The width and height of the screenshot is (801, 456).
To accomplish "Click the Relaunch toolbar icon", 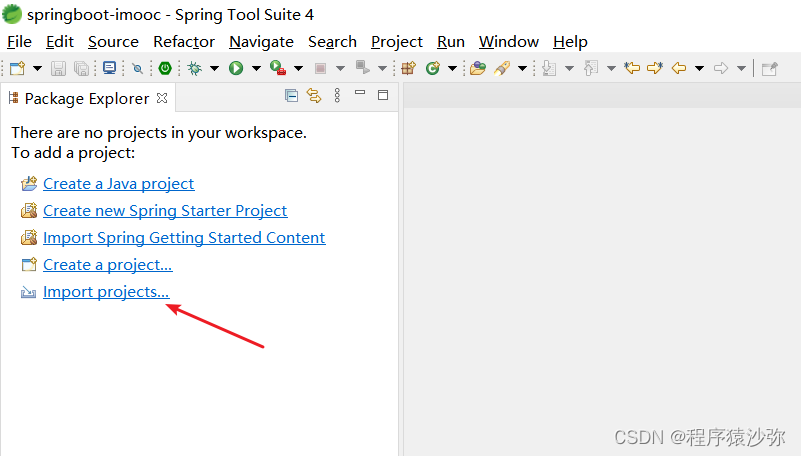I will click(x=363, y=67).
